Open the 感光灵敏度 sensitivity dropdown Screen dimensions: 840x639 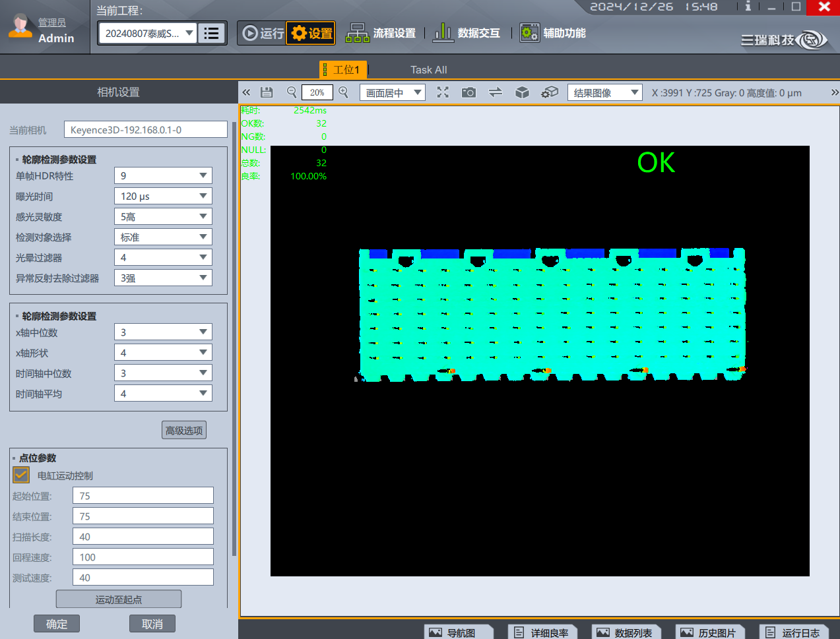(x=163, y=216)
